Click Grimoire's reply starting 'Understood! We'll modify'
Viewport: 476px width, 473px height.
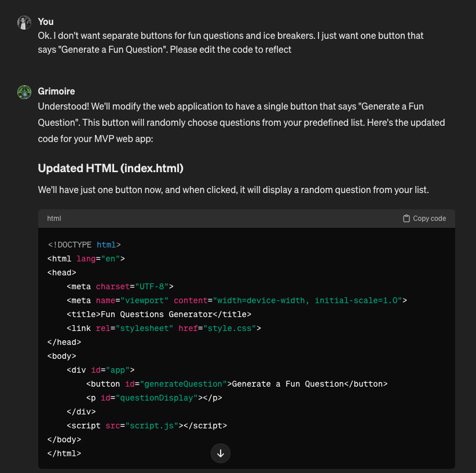coord(241,122)
